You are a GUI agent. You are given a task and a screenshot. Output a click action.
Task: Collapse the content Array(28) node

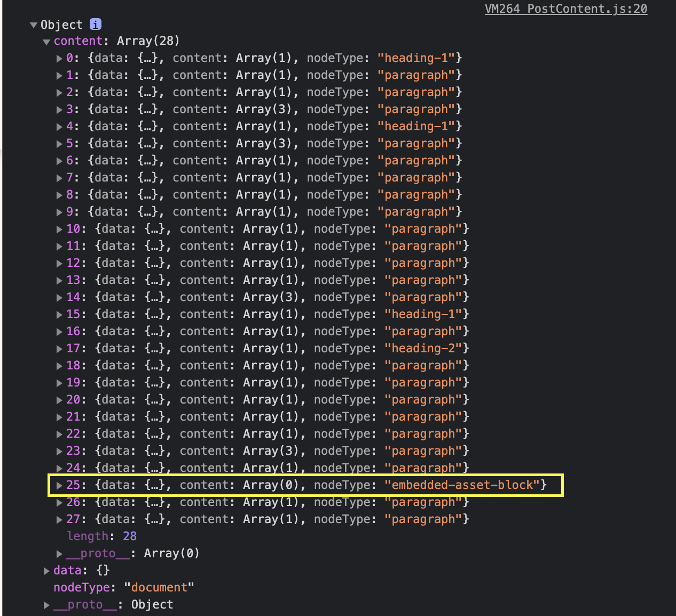tap(46, 42)
